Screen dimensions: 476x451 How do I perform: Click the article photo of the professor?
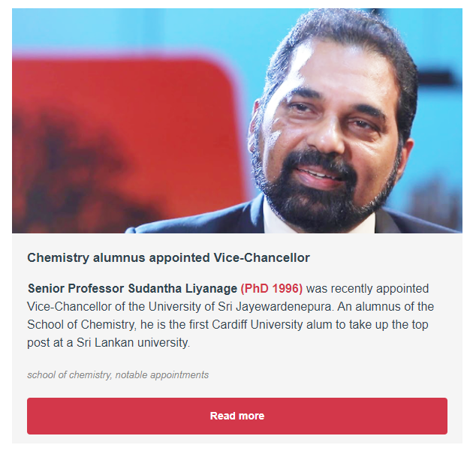tap(236, 120)
